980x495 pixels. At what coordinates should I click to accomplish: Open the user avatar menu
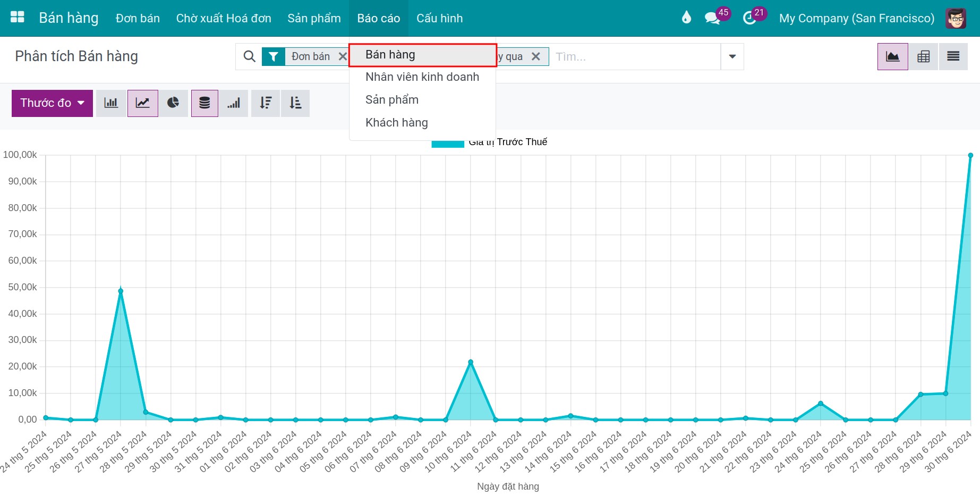[956, 18]
